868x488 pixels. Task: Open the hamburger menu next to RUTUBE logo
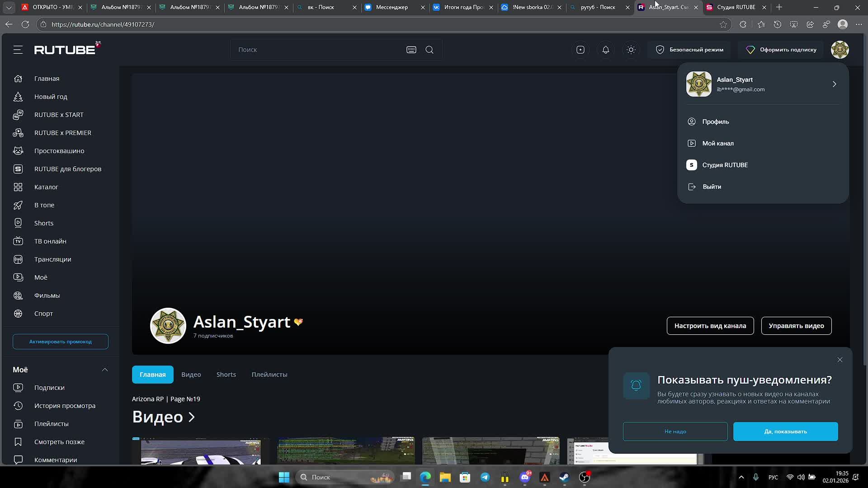point(18,50)
